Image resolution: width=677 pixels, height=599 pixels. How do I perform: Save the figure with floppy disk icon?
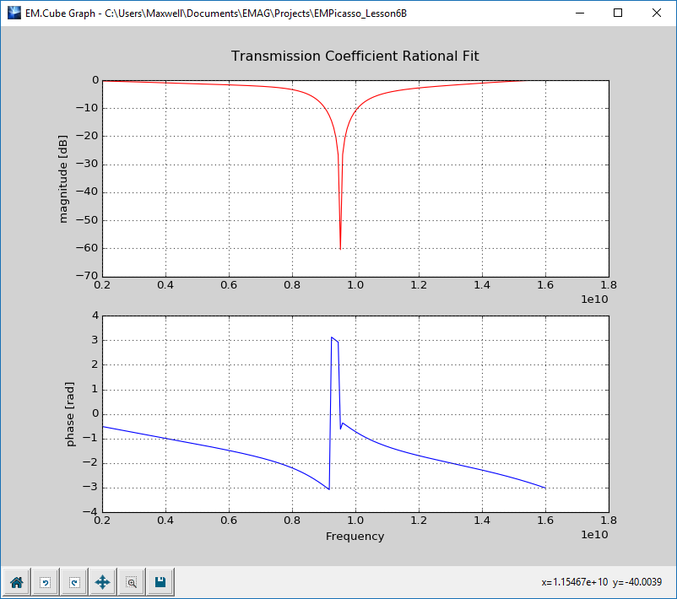(160, 583)
